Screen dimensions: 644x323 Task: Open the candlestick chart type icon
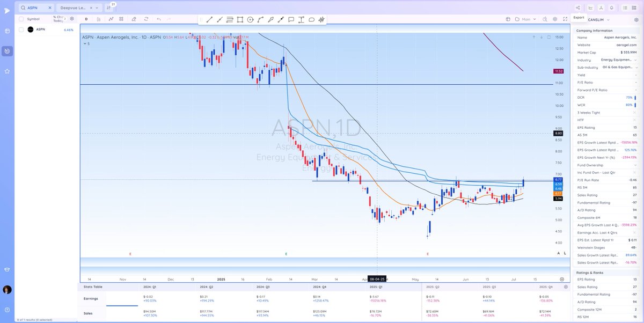[99, 19]
